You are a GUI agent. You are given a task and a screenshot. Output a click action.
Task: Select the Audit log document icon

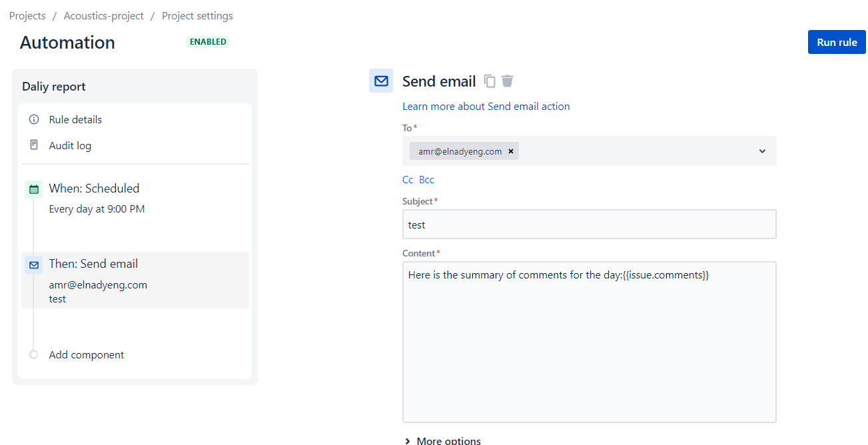pyautogui.click(x=33, y=145)
